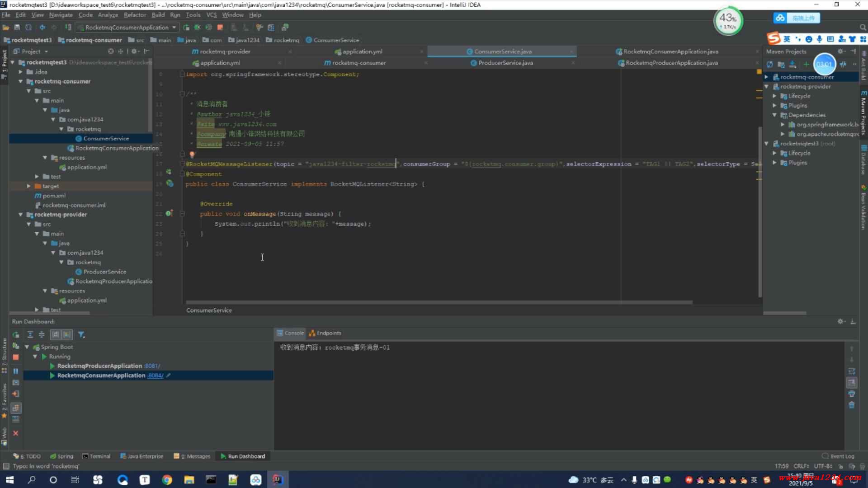Open the VCS menu
This screenshot has width=868, height=488.
click(212, 15)
